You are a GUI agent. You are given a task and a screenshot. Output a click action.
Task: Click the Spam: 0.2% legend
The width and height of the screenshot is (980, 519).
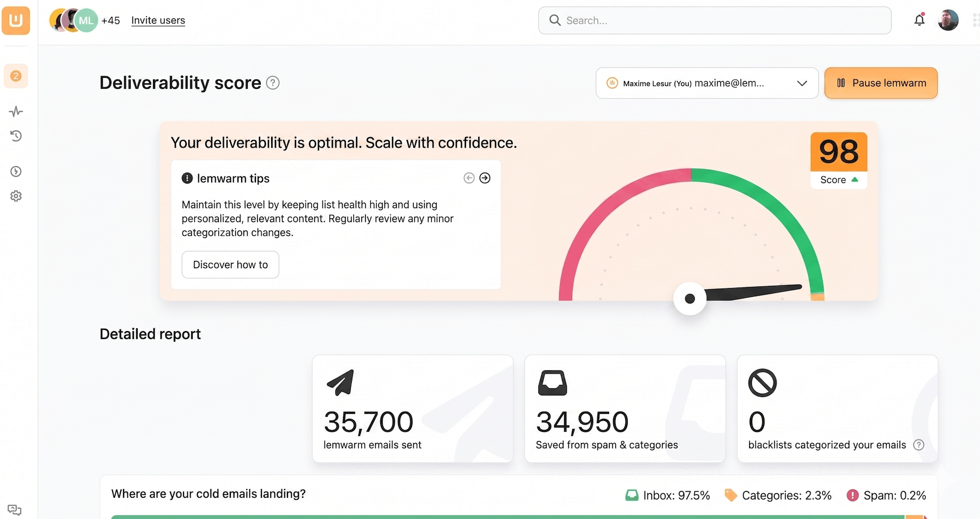(x=886, y=496)
